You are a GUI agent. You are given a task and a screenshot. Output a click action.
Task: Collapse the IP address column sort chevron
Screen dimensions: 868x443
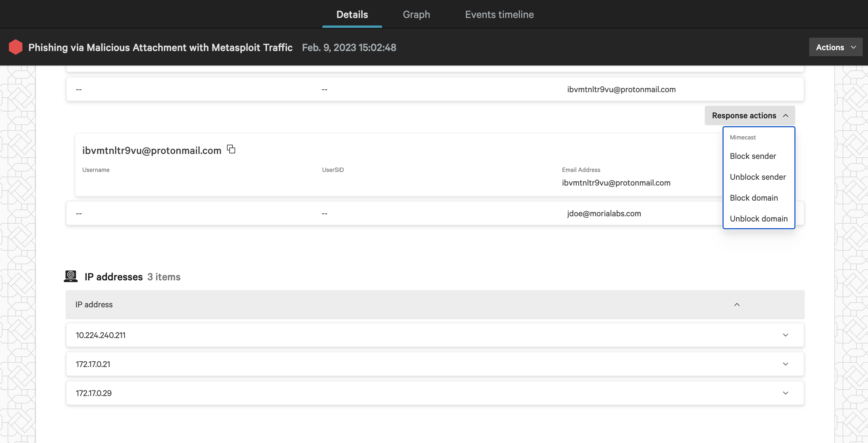pos(737,304)
